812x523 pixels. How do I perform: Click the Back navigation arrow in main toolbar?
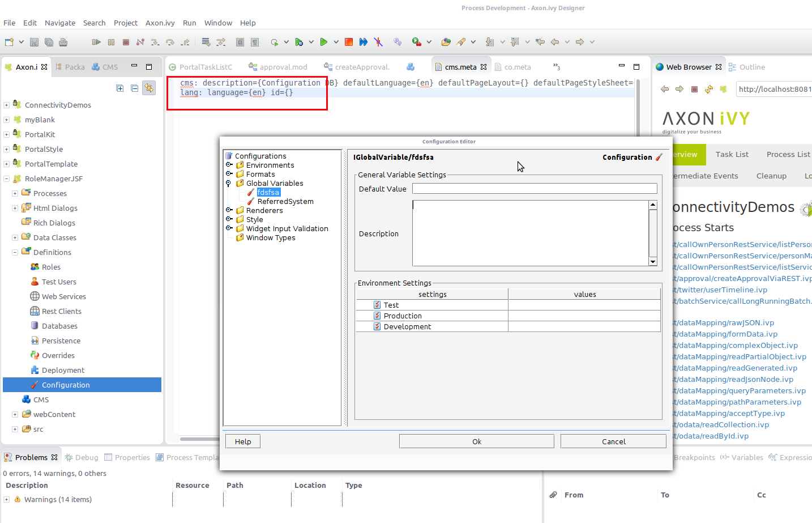(555, 42)
